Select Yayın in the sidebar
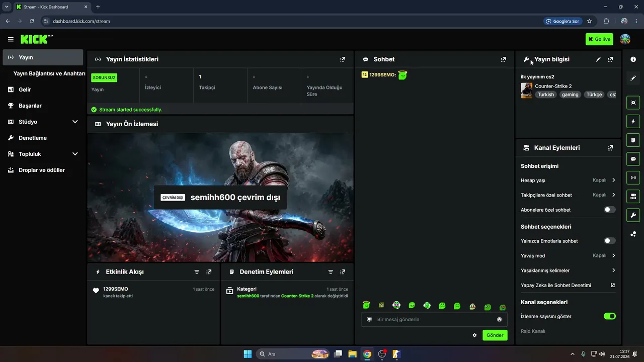 coord(43,57)
